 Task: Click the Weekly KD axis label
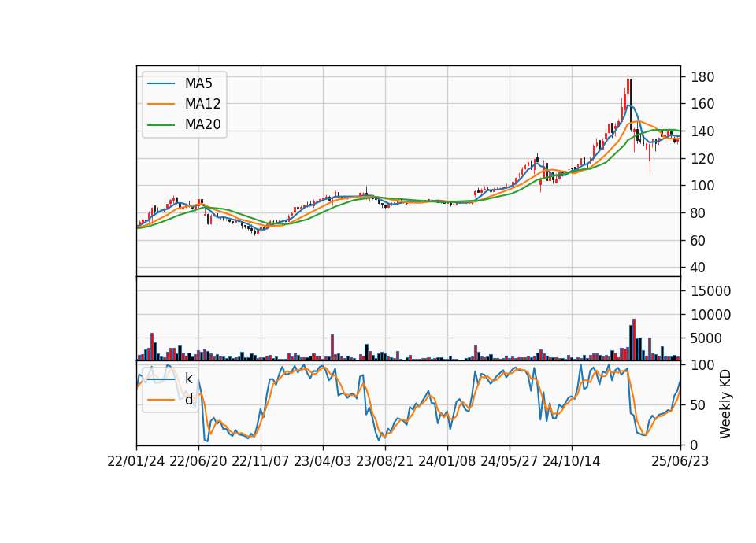(x=725, y=404)
